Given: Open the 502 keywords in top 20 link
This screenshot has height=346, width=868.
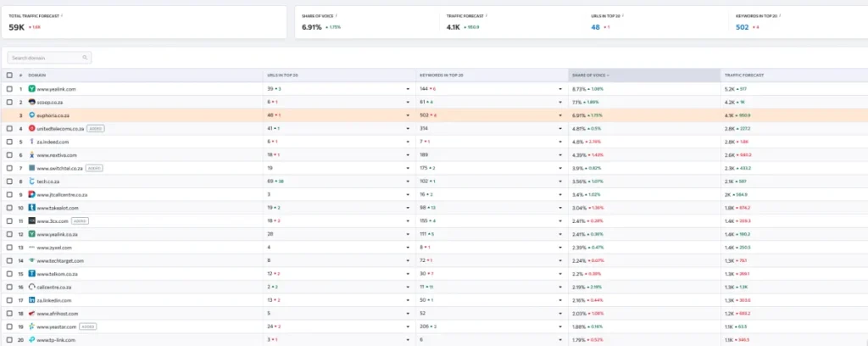Looking at the screenshot, I should pyautogui.click(x=743, y=27).
